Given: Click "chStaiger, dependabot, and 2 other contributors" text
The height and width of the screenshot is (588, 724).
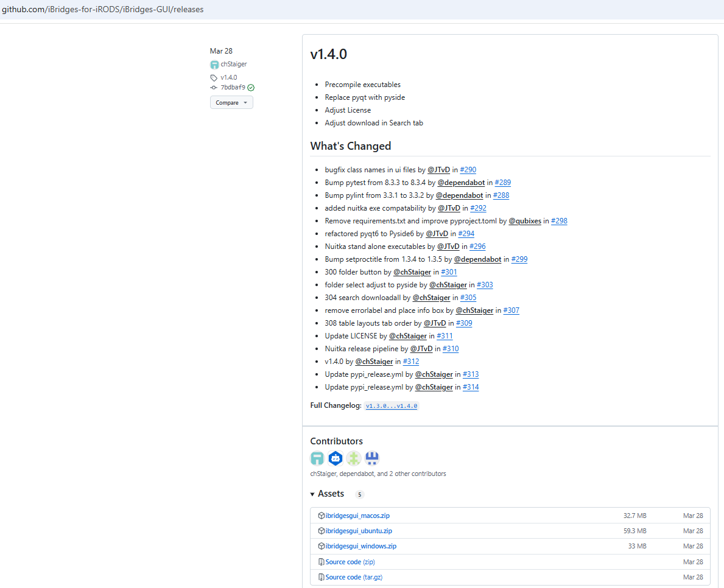Looking at the screenshot, I should click(x=378, y=474).
